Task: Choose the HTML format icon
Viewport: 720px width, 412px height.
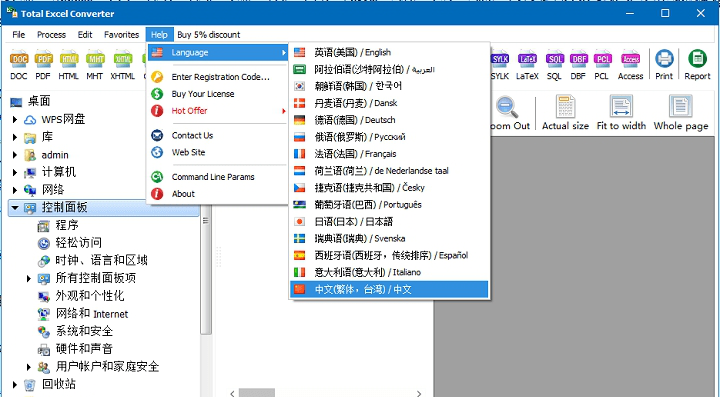Action: click(68, 65)
